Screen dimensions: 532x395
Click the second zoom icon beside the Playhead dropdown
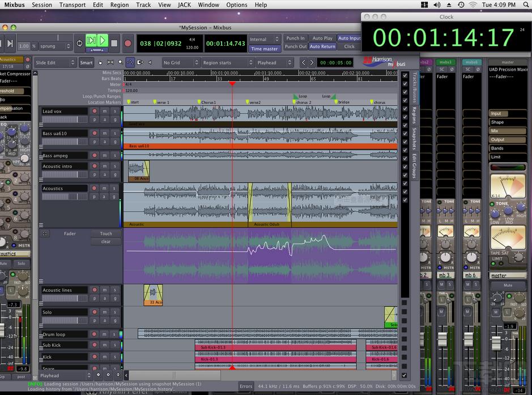(x=108, y=375)
